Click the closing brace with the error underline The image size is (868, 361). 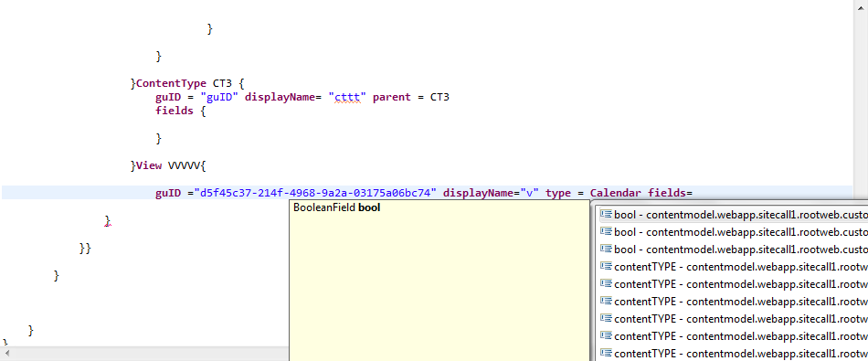click(x=108, y=220)
